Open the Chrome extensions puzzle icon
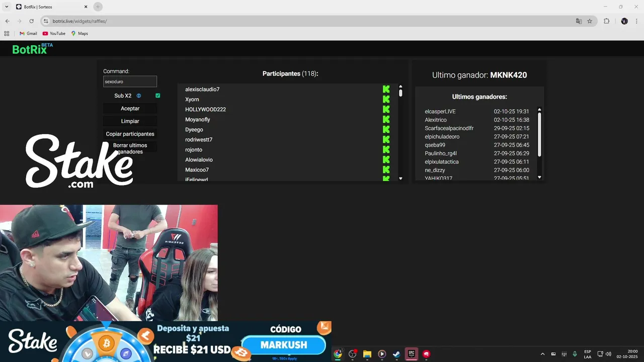The width and height of the screenshot is (644, 362). coord(606,21)
